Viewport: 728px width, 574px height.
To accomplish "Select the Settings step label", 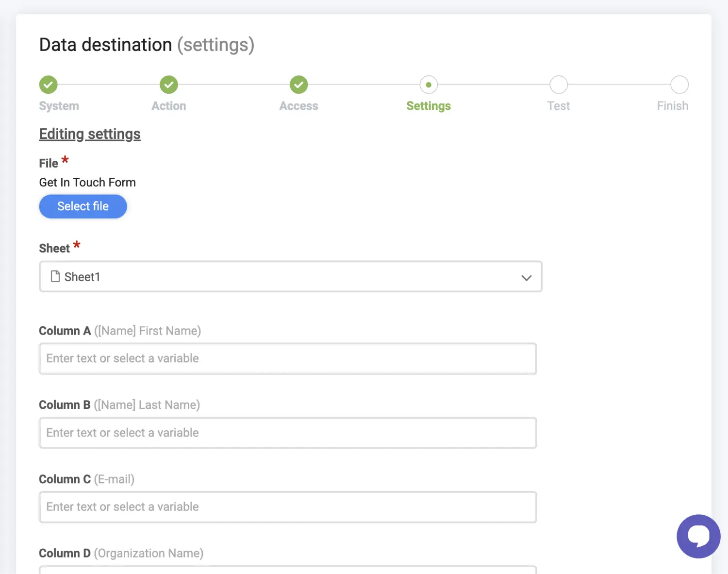I will (429, 106).
